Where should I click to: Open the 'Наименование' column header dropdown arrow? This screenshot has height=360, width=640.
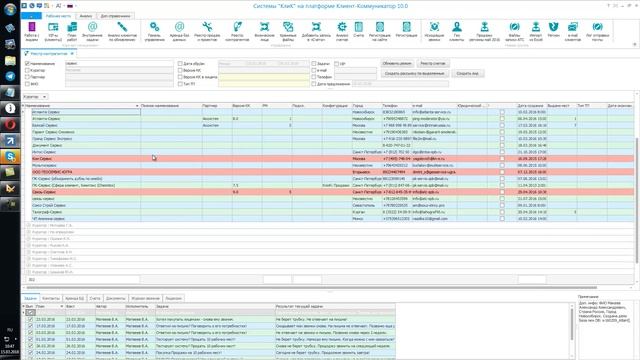(137, 106)
